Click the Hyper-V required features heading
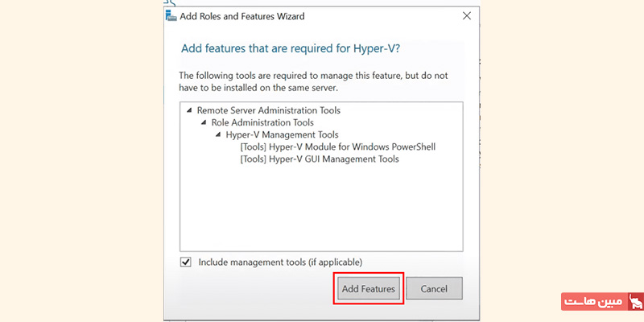Image resolution: width=644 pixels, height=322 pixels. click(291, 48)
